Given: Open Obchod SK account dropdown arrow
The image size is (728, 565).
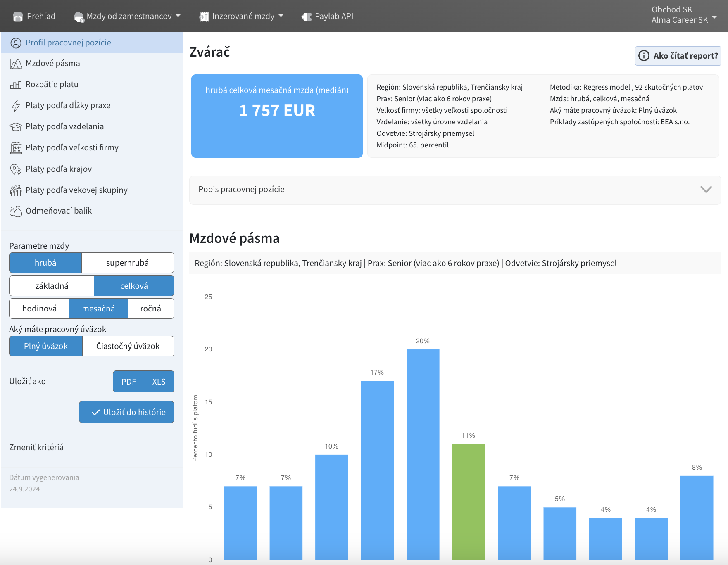Looking at the screenshot, I should click(x=714, y=17).
